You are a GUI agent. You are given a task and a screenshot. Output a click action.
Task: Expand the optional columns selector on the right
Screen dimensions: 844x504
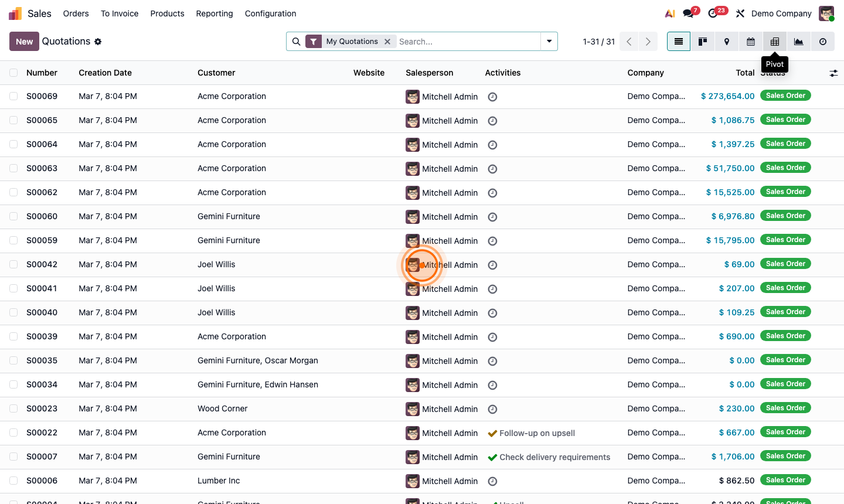[x=833, y=73]
